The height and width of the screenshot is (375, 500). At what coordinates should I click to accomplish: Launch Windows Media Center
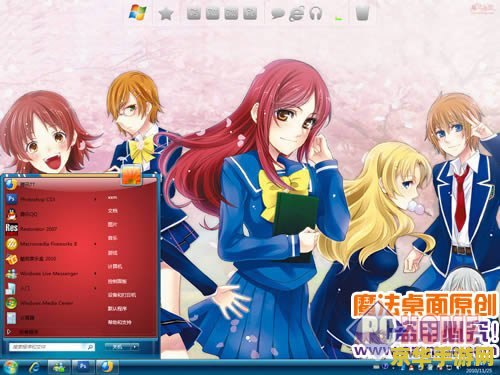tap(50, 303)
